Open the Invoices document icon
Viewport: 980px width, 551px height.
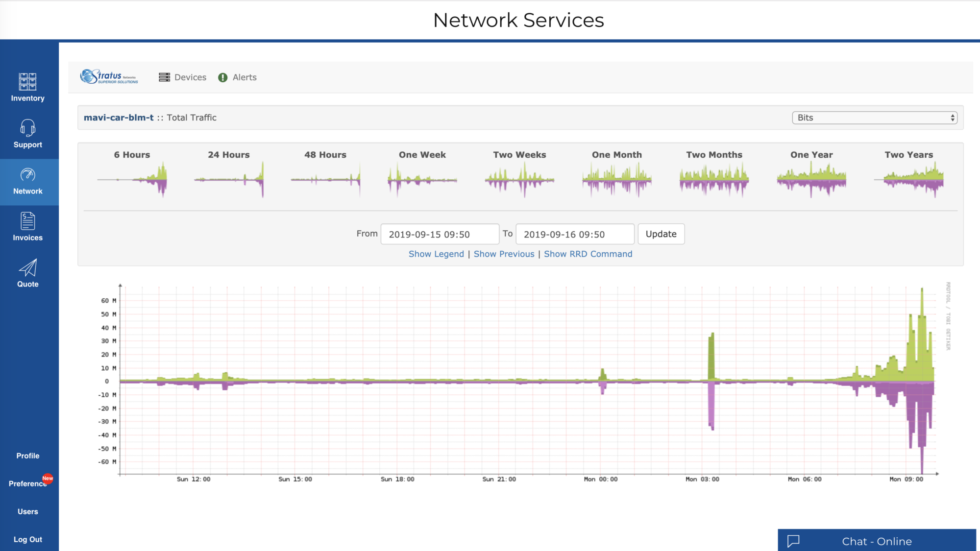click(27, 221)
